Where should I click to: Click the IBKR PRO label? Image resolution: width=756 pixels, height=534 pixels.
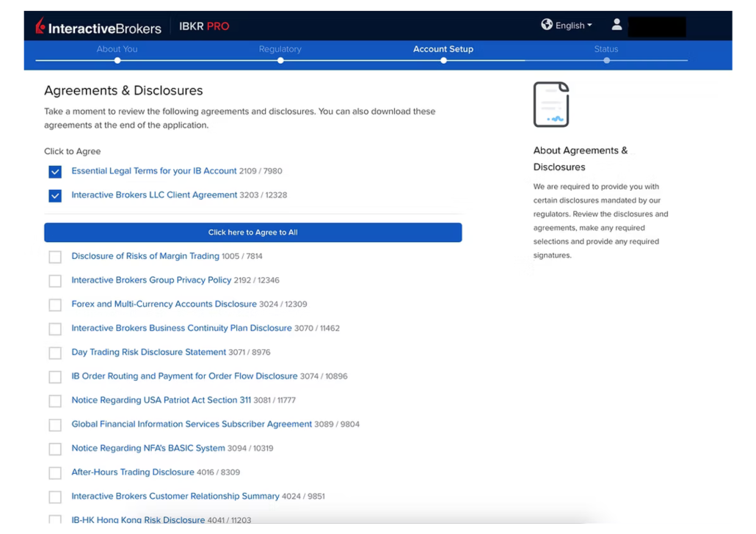click(x=204, y=26)
